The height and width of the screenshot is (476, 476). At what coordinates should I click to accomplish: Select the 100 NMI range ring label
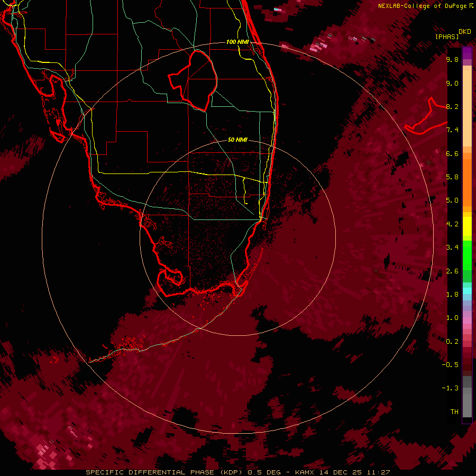(x=237, y=42)
